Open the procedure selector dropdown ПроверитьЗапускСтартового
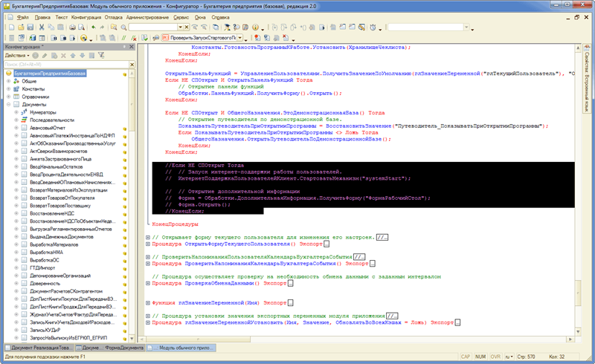This screenshot has height=364, width=595. (239, 37)
